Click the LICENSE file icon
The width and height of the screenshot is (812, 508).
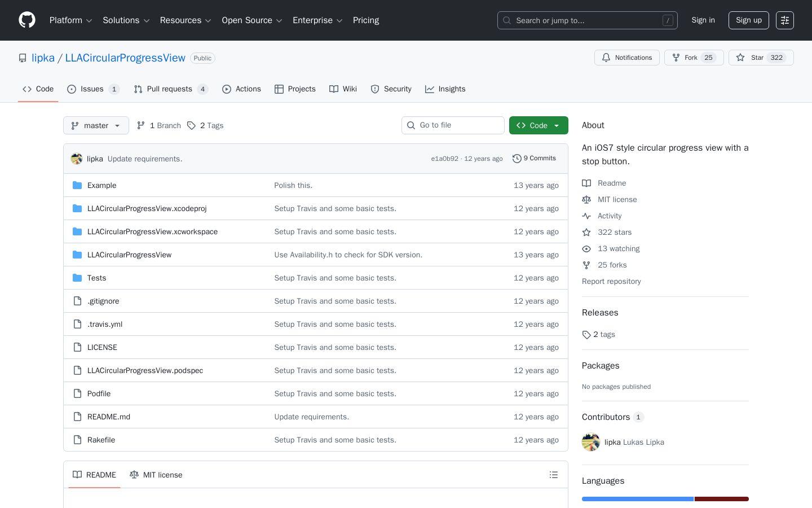[x=77, y=347]
